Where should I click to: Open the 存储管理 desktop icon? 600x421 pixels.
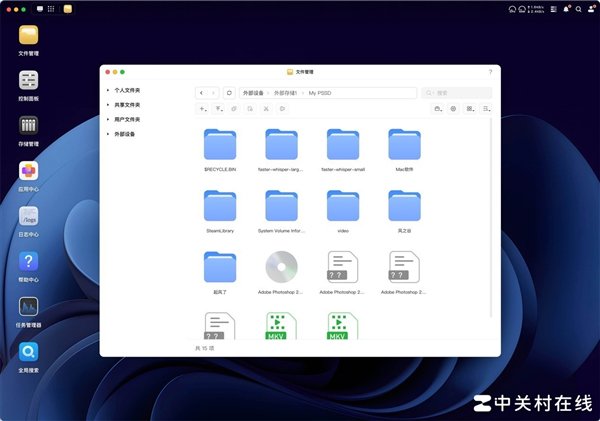click(x=28, y=126)
